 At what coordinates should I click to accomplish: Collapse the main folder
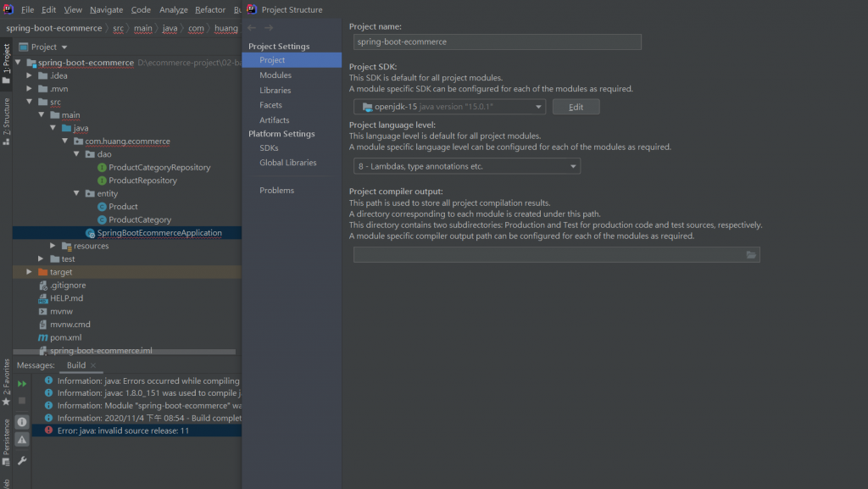pyautogui.click(x=42, y=115)
